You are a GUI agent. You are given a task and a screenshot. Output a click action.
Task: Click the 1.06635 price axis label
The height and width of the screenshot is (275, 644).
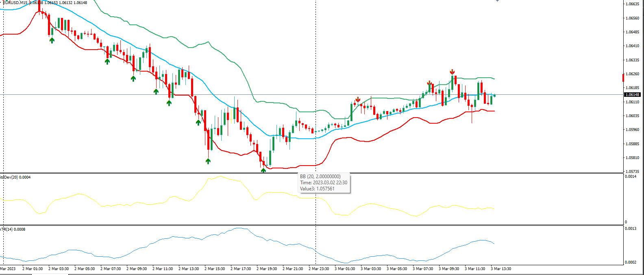point(632,4)
